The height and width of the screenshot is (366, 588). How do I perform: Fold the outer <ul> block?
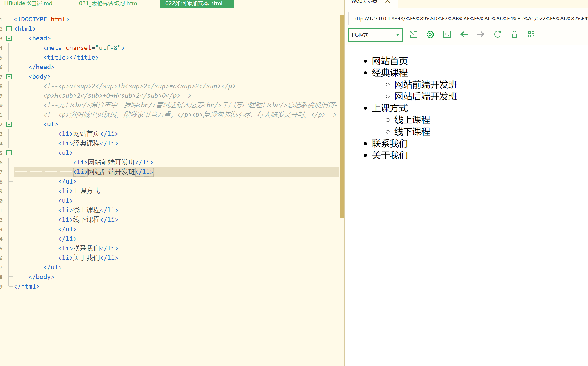[x=9, y=124]
